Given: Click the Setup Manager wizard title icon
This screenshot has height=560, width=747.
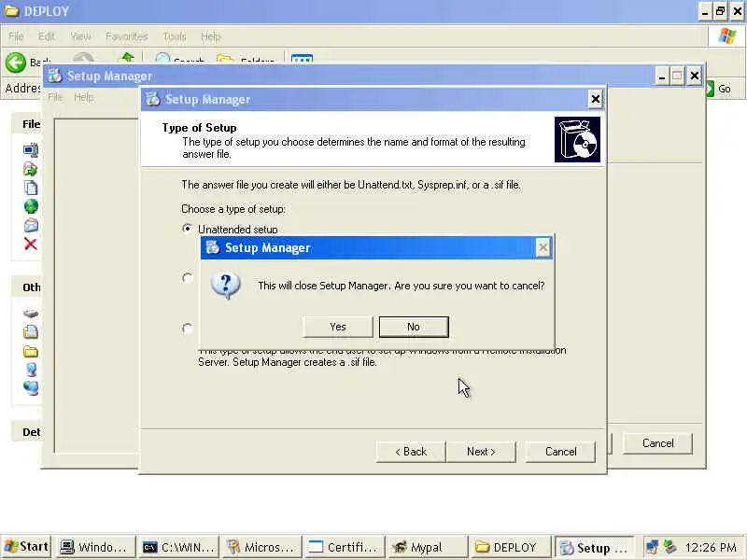Looking at the screenshot, I should 153,99.
